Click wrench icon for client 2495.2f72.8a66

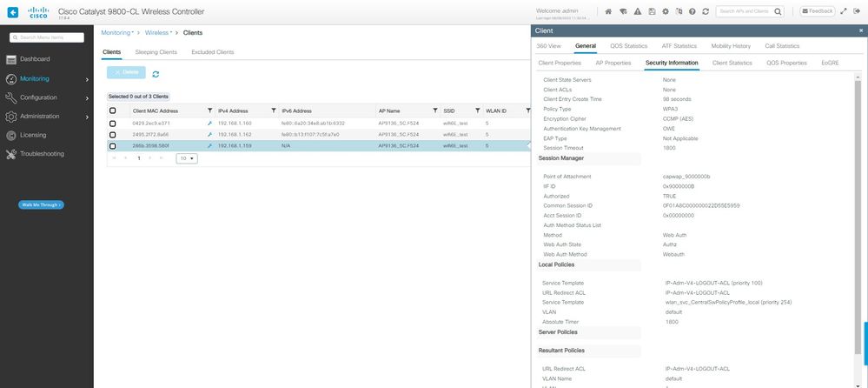coord(209,134)
